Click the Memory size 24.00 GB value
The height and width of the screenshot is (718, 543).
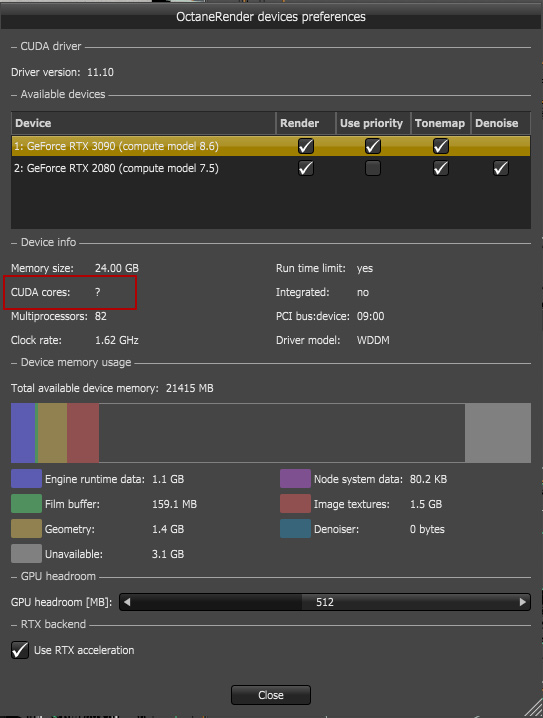pyautogui.click(x=117, y=268)
